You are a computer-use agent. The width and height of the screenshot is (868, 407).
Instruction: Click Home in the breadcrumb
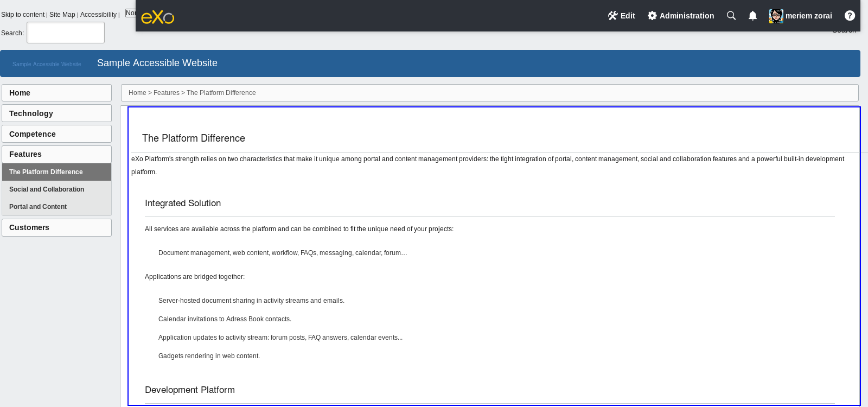click(137, 93)
